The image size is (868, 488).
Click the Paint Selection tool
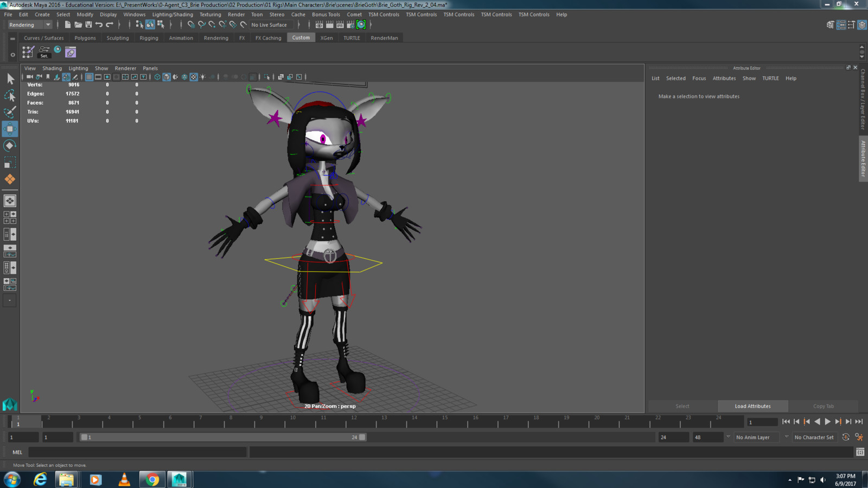click(10, 112)
